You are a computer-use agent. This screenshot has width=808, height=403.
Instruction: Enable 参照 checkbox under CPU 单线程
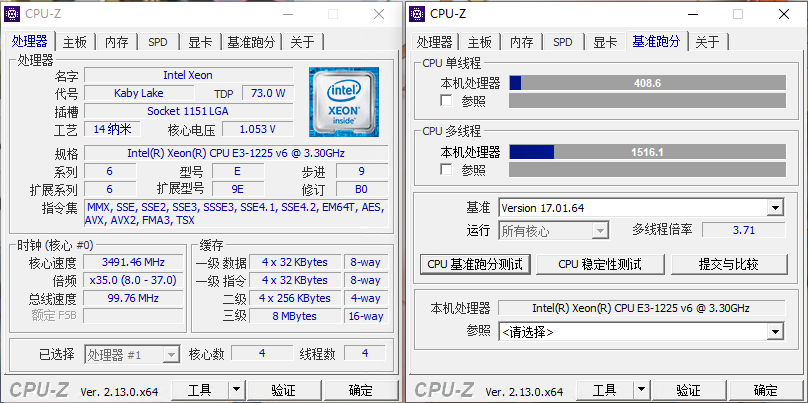[x=446, y=100]
